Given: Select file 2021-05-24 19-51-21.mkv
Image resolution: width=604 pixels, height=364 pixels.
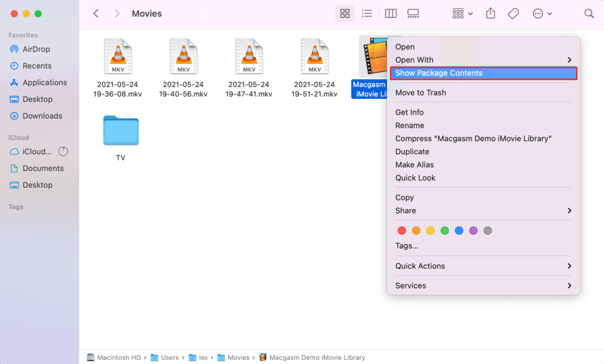Looking at the screenshot, I should coord(314,68).
